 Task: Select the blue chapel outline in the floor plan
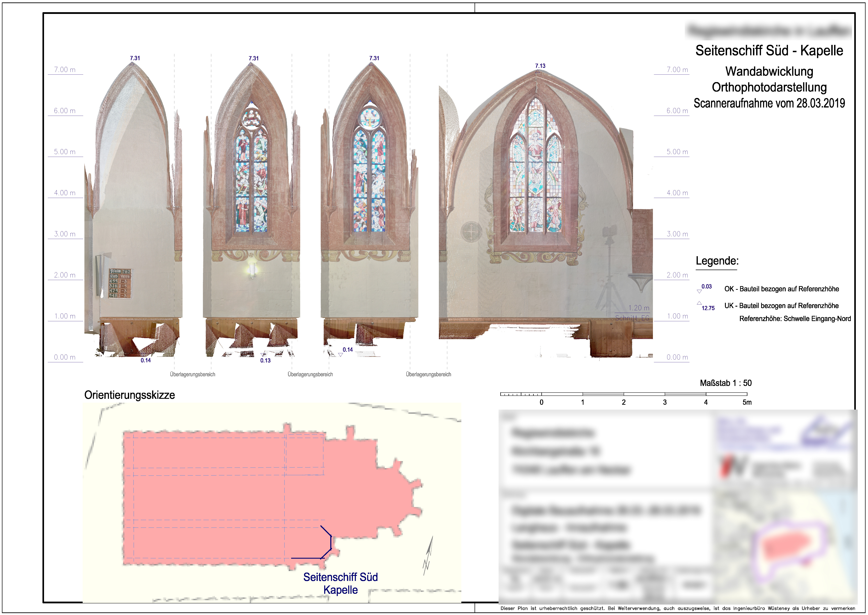pos(330,542)
